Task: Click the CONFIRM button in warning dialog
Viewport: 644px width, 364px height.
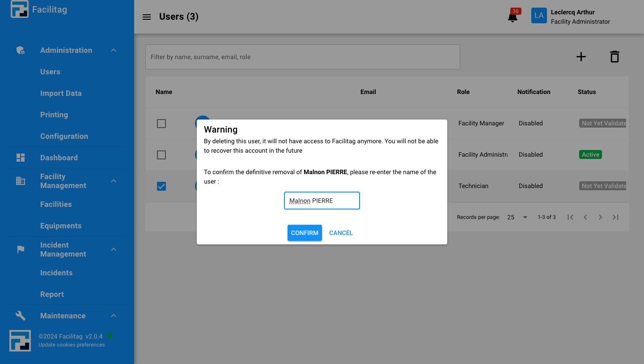Action: [x=305, y=233]
